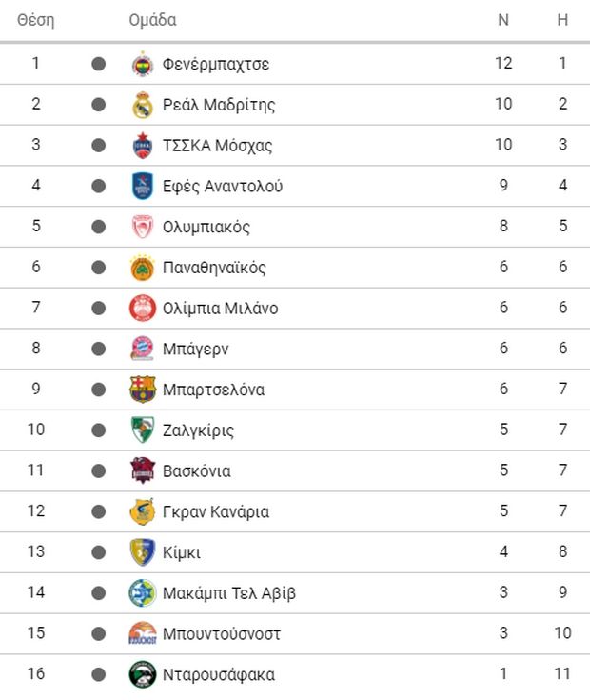
Task: Click the Anadolu Efes logo
Action: (142, 186)
